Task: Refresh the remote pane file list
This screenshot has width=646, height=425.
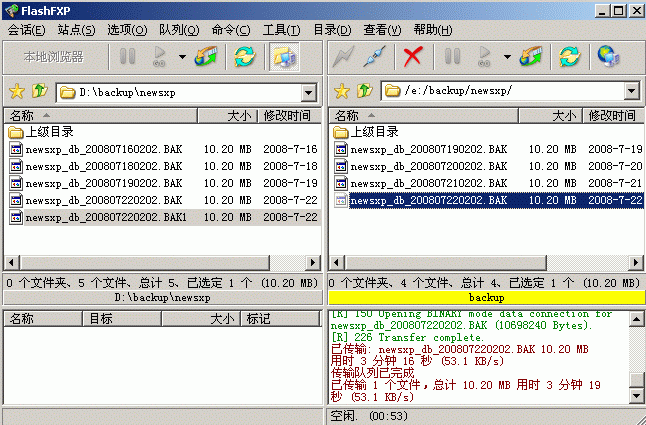Action: [570, 56]
